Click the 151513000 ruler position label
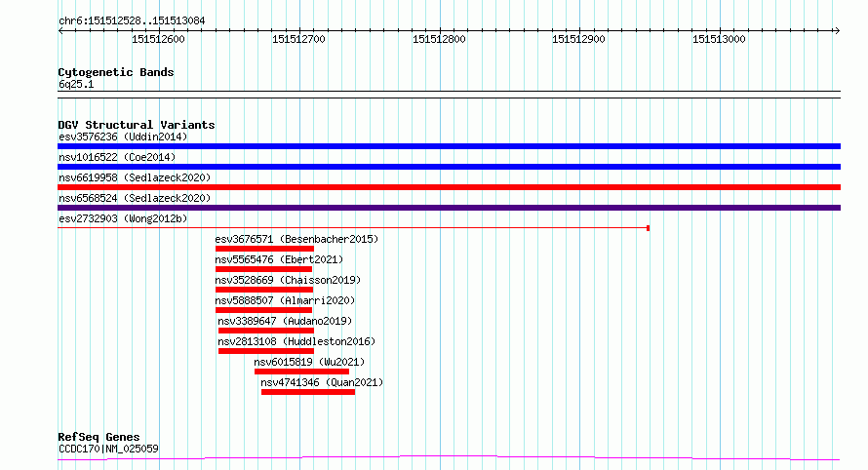 click(719, 39)
